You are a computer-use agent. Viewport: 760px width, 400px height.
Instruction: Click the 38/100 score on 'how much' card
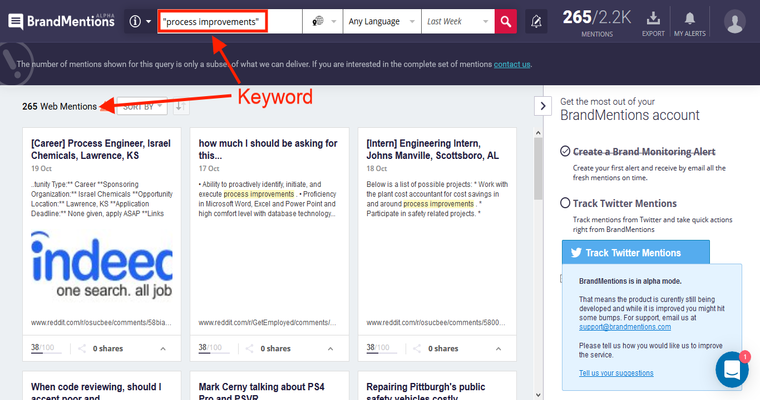(x=210, y=348)
